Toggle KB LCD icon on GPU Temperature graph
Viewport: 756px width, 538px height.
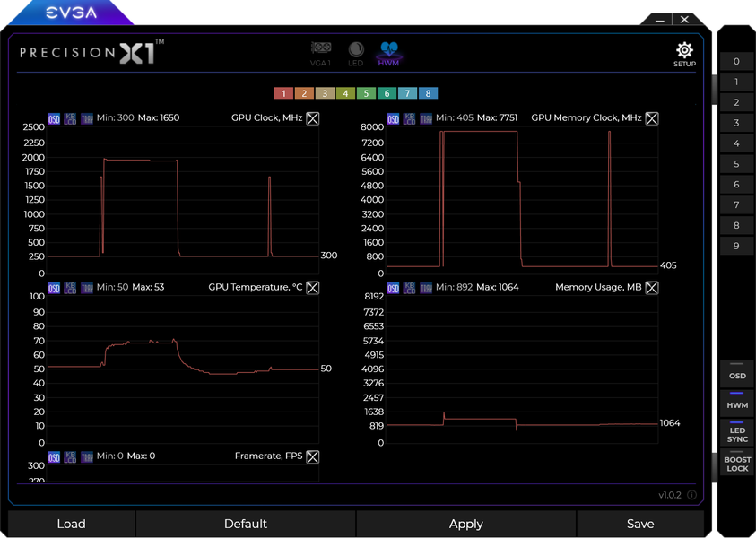point(70,288)
